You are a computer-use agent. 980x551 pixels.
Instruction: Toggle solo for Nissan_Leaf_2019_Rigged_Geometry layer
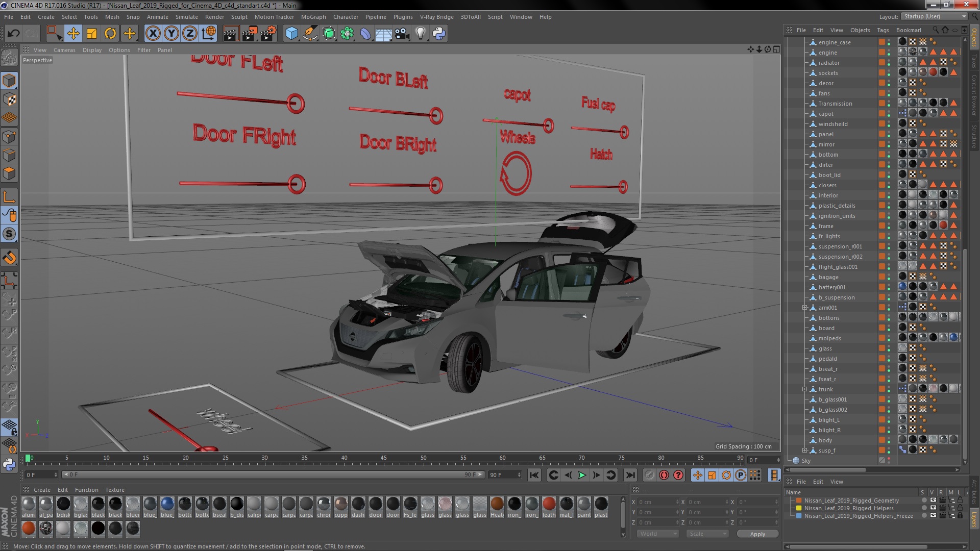pyautogui.click(x=924, y=500)
